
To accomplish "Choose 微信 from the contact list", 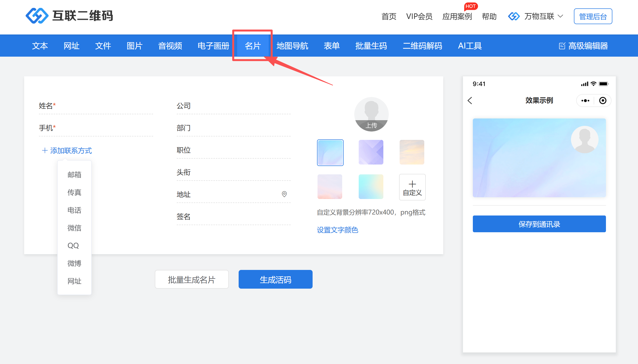I will point(74,228).
